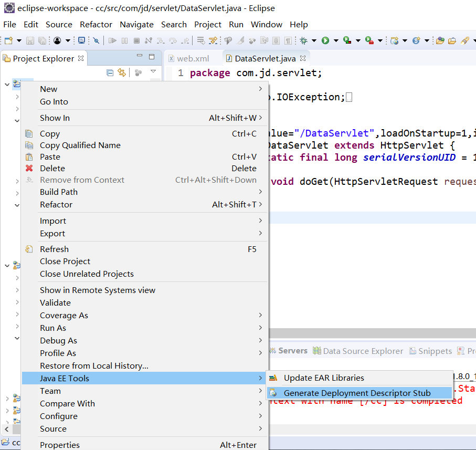Select Generate Deployment Descriptor Stub
The image size is (476, 450).
359,393
